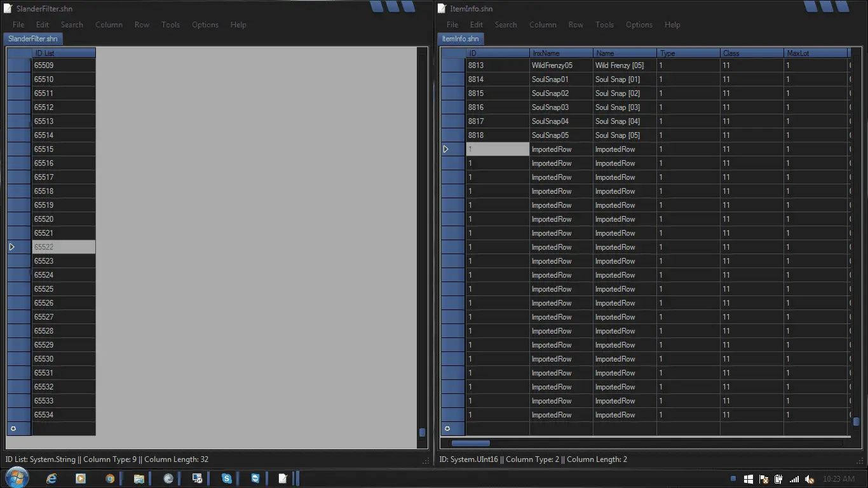Open Skype from the taskbar
The image size is (868, 488).
point(227,478)
